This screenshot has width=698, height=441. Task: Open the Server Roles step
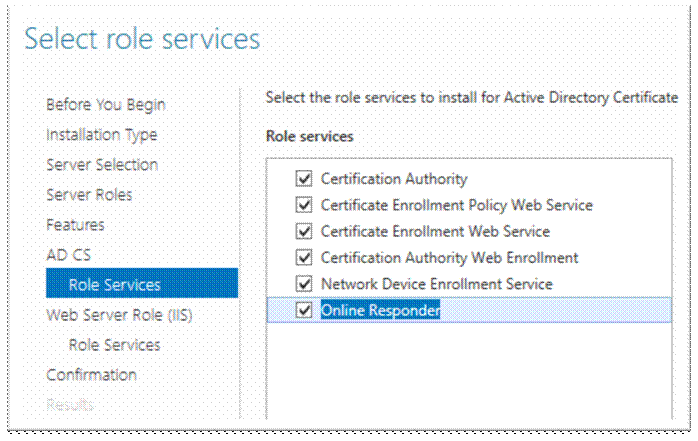89,195
